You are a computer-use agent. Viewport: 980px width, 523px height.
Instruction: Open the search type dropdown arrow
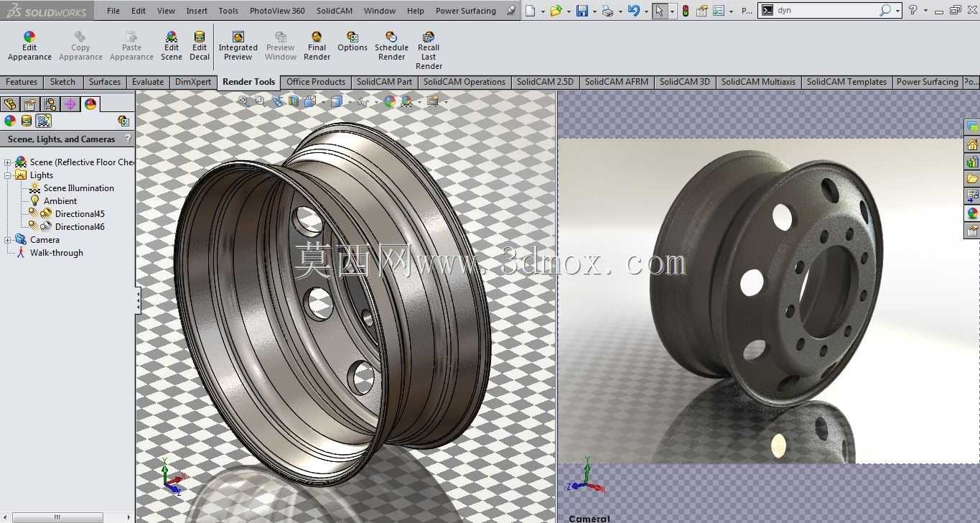point(897,11)
